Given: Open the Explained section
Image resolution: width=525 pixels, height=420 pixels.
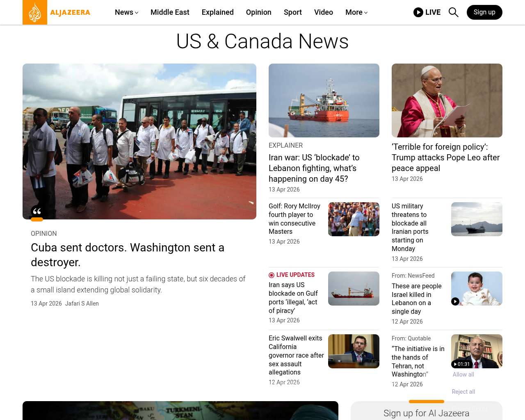Looking at the screenshot, I should [x=218, y=12].
